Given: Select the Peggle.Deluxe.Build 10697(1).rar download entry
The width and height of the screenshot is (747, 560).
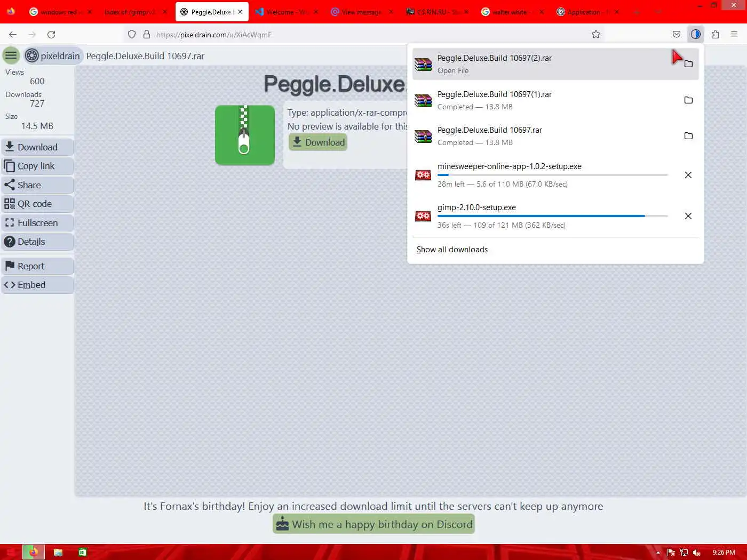Looking at the screenshot, I should click(x=544, y=100).
